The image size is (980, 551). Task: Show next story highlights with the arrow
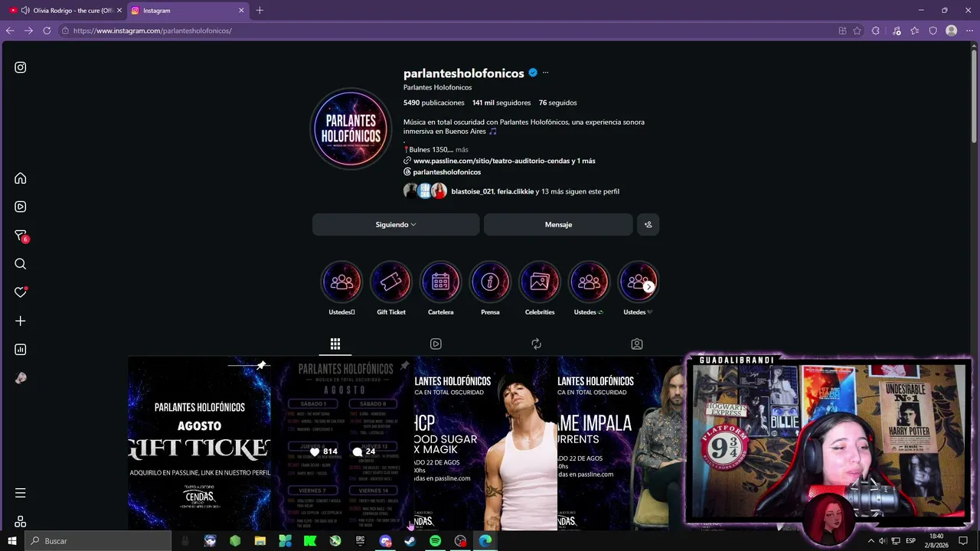tap(648, 287)
